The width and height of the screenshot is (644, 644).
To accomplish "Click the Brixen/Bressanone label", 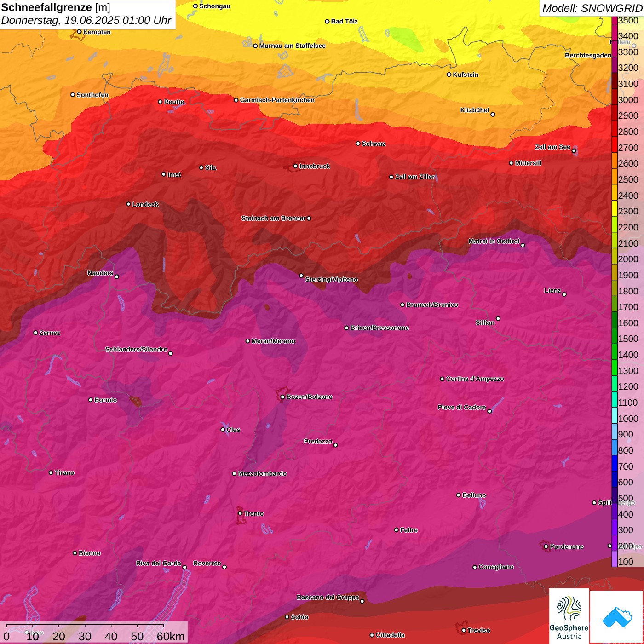I will pyautogui.click(x=379, y=328).
